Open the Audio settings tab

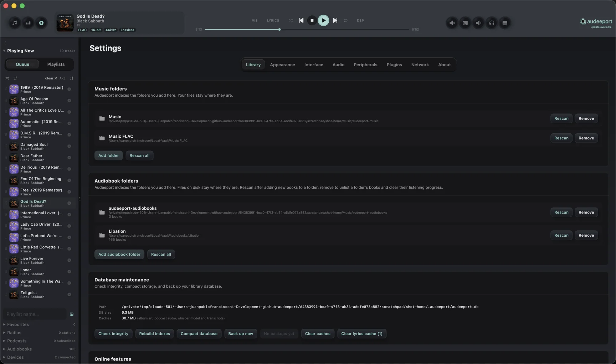coord(338,65)
